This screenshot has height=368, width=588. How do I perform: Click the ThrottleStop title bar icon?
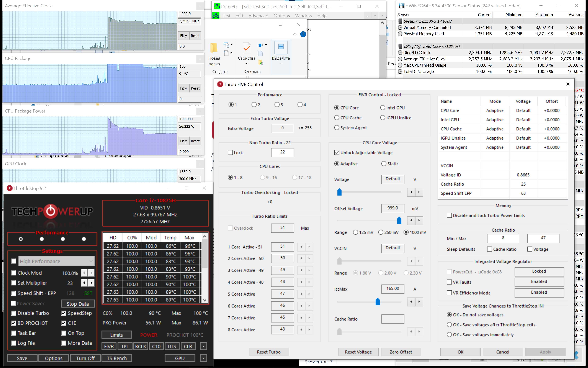(x=9, y=188)
